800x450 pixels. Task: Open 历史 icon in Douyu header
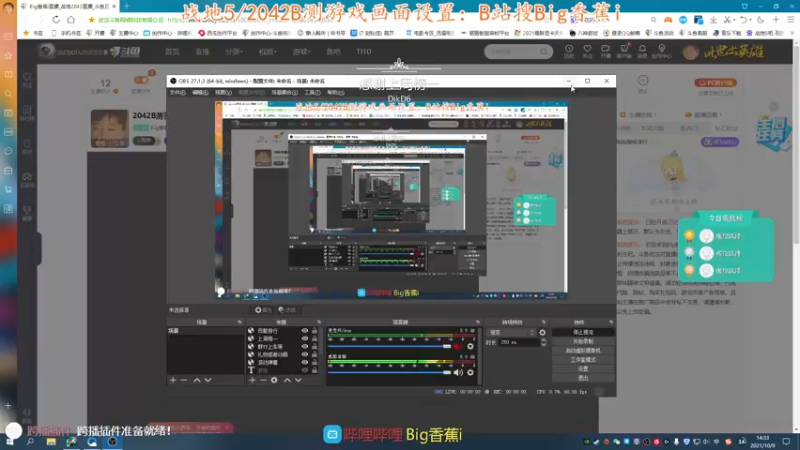[569, 51]
